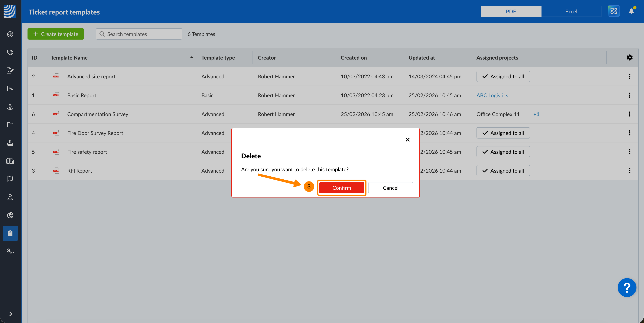The height and width of the screenshot is (323, 644).
Task: Sort by Template Name column arrow
Action: pyautogui.click(x=191, y=57)
